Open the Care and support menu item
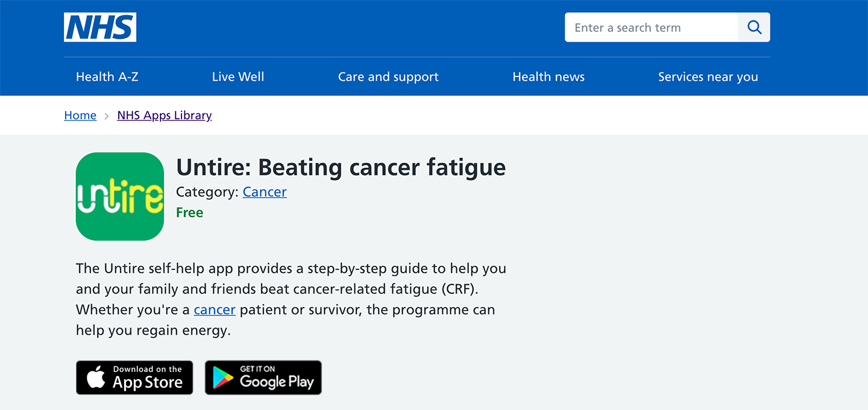This screenshot has width=868, height=410. click(388, 77)
